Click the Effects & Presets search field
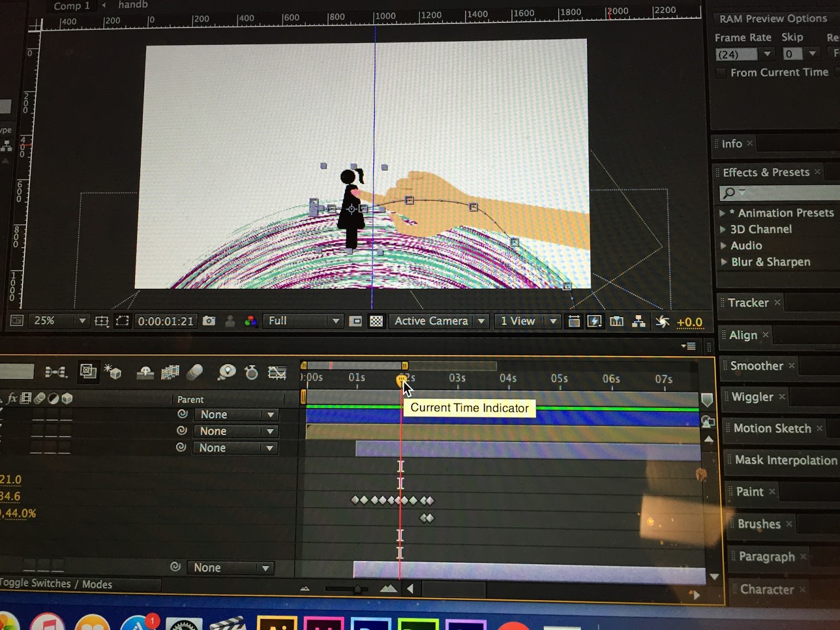The height and width of the screenshot is (630, 840). click(x=780, y=193)
